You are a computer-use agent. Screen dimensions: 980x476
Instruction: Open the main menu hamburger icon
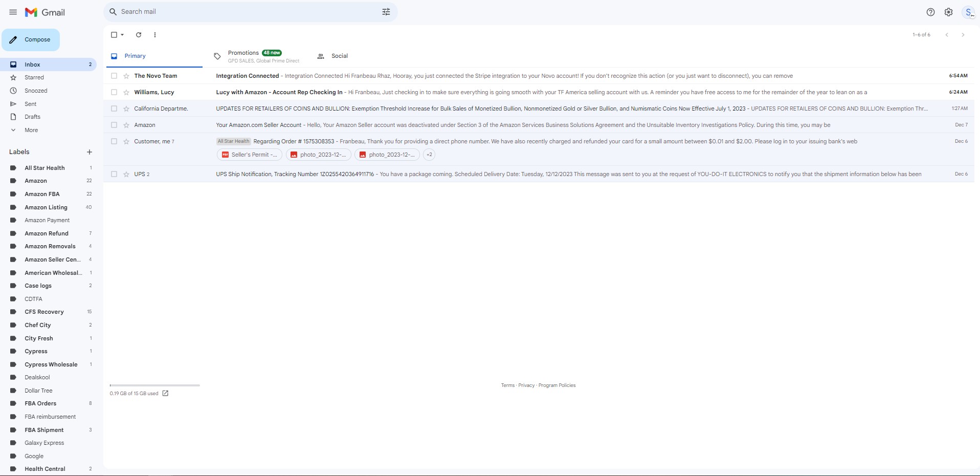(13, 12)
